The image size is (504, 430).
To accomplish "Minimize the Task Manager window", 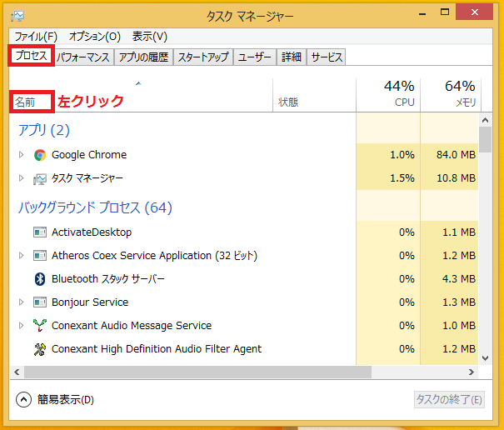I will pos(422,12).
